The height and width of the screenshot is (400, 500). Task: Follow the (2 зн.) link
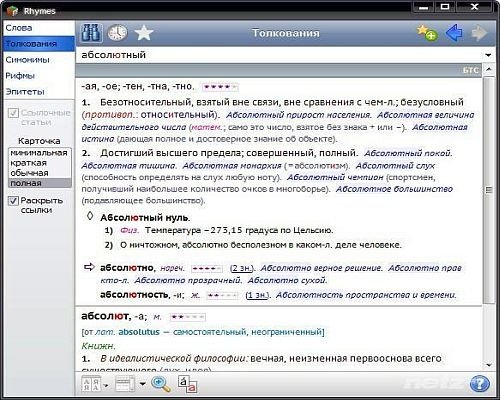(x=242, y=268)
